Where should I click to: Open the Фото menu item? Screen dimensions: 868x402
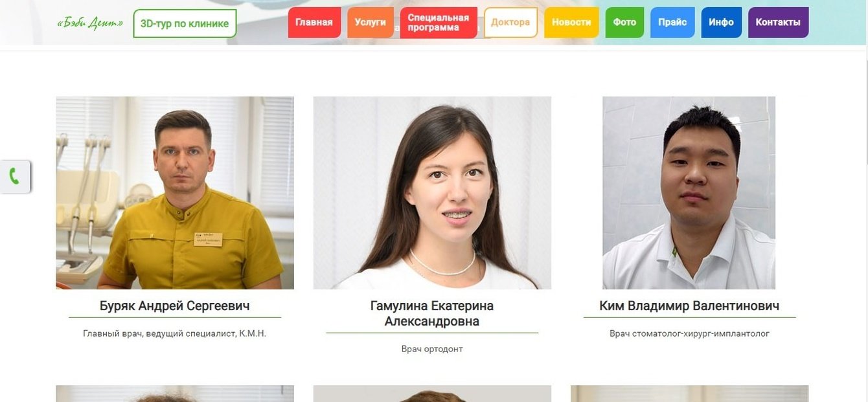(x=624, y=23)
